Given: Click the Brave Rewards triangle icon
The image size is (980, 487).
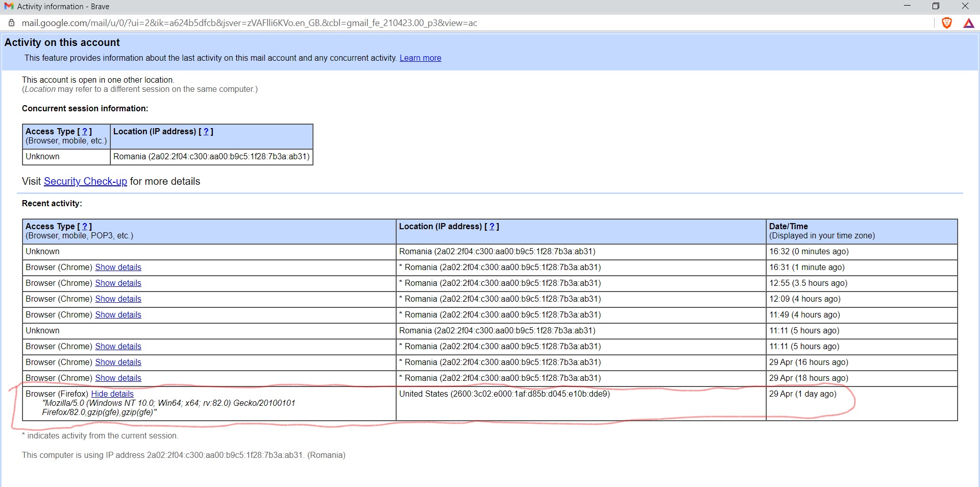Looking at the screenshot, I should pos(968,23).
